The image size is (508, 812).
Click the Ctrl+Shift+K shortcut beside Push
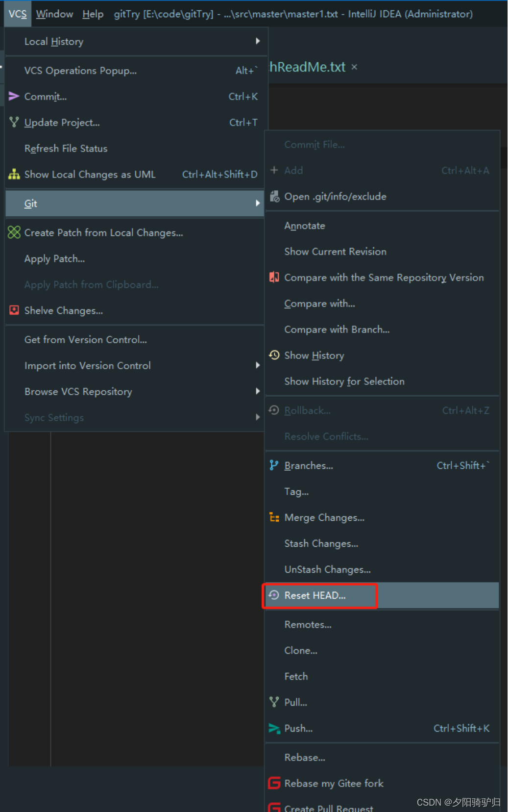click(x=461, y=728)
